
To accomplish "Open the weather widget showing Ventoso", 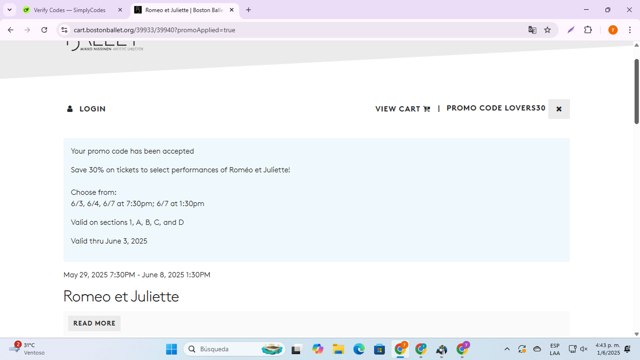I will 28,349.
